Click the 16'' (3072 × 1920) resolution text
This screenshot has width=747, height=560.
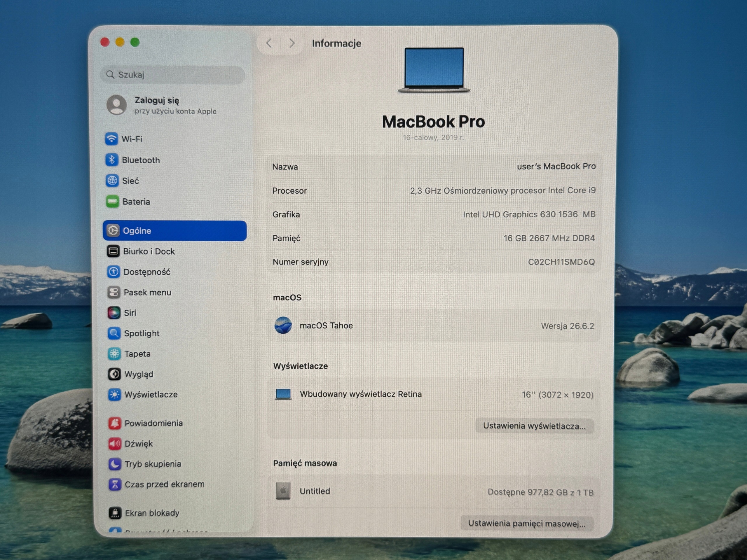(558, 395)
